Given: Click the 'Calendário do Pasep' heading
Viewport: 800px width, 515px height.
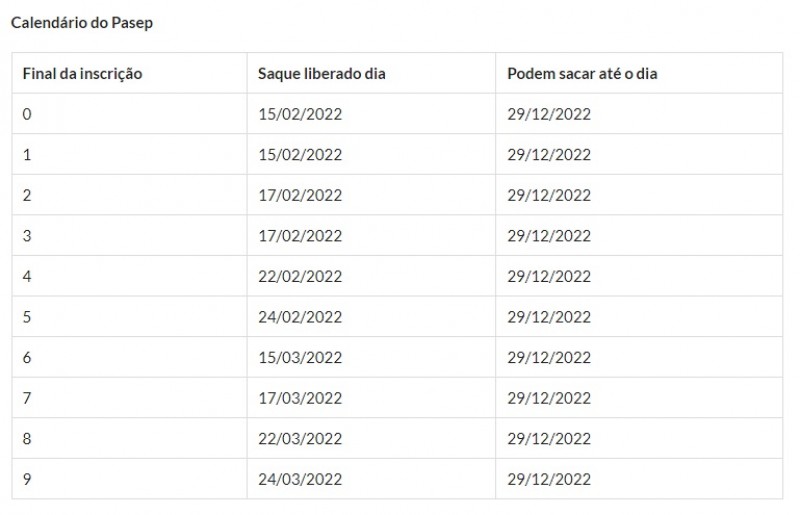Looking at the screenshot, I should click(x=82, y=23).
